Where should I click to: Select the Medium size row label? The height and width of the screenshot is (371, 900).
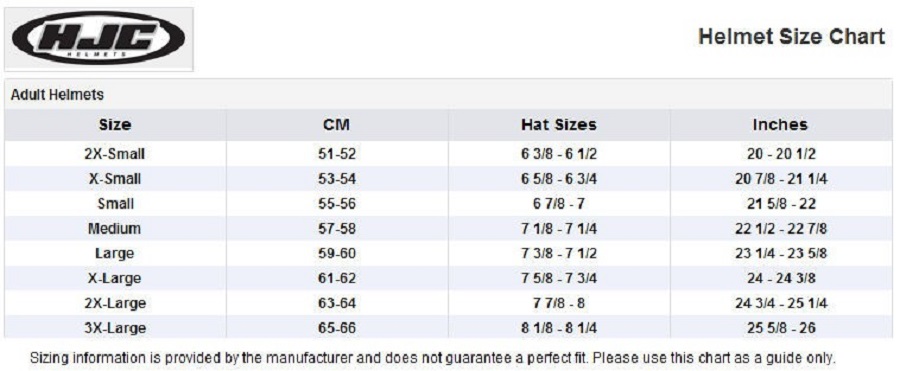click(x=115, y=229)
